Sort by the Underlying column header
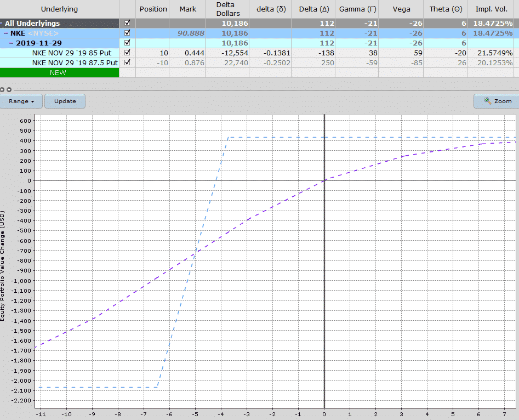The height and width of the screenshot is (420, 519). [60, 9]
